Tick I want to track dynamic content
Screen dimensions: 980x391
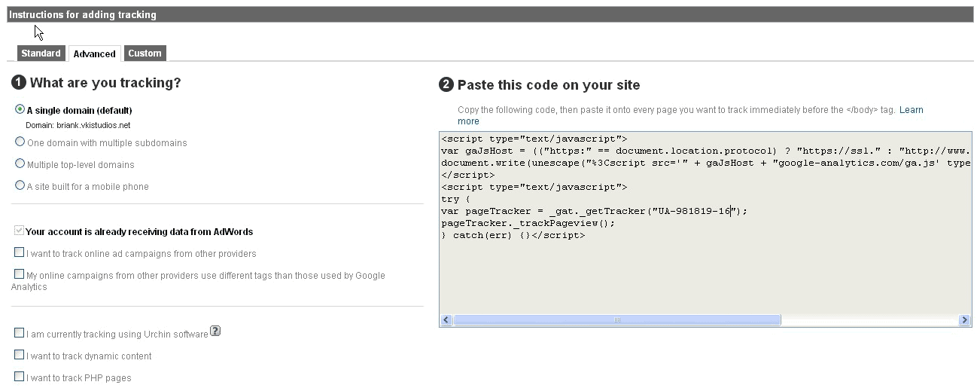point(19,355)
